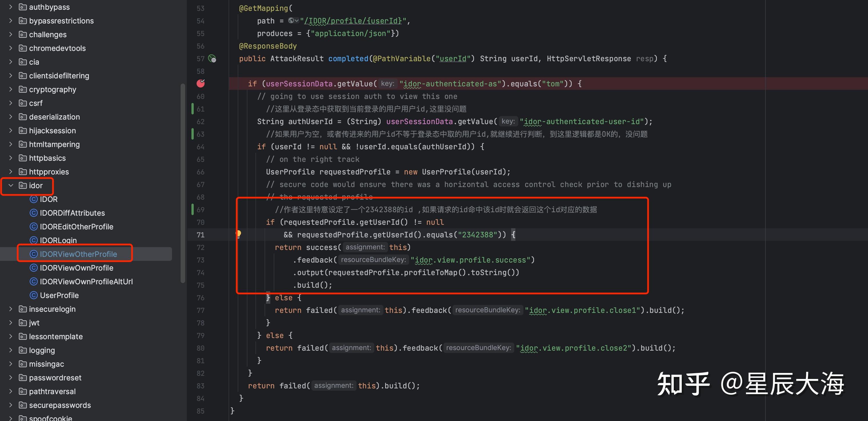Click the class icon beside UserProfile
Viewport: 868px width, 421px height.
point(33,295)
